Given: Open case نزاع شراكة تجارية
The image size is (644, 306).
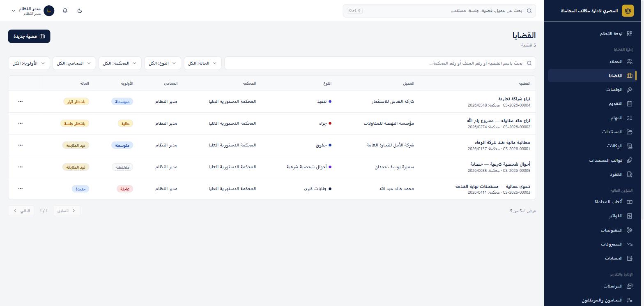Looking at the screenshot, I should pos(514,99).
